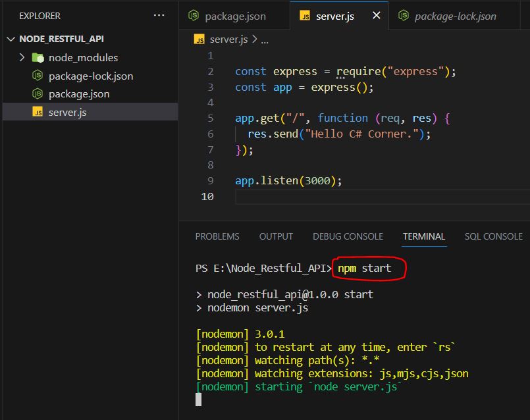Expand the breadcrumb symbol ellipsis after server.js
The image size is (530, 420).
coord(265,41)
